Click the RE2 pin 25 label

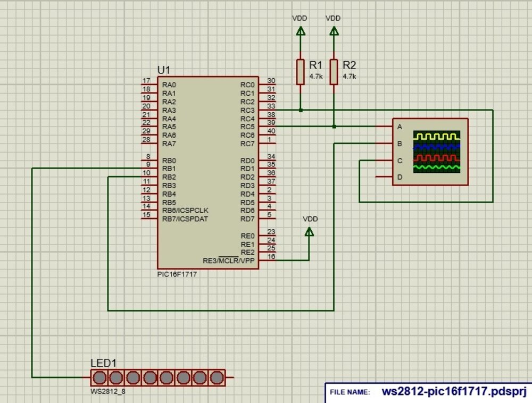pos(247,253)
